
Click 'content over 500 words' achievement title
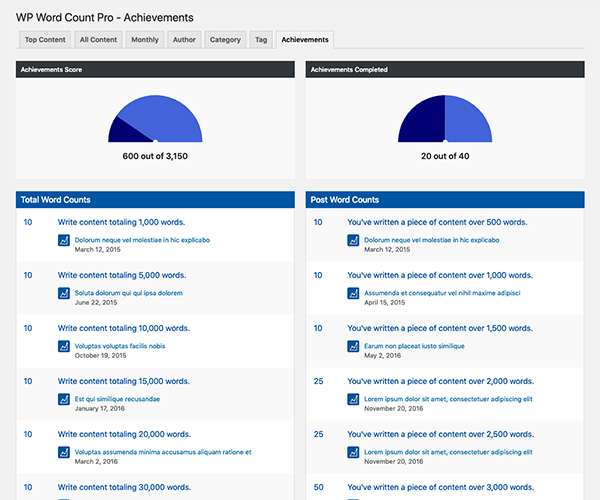click(x=437, y=222)
